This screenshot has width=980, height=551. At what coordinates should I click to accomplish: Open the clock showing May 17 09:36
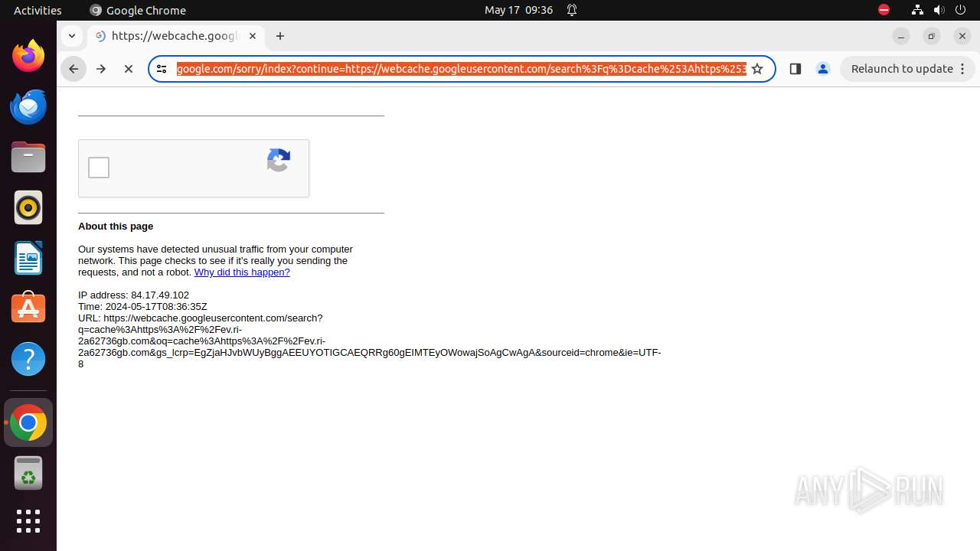point(518,10)
